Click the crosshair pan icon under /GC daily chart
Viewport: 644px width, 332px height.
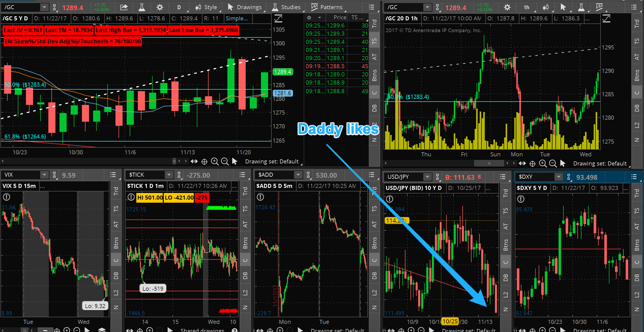click(204, 161)
